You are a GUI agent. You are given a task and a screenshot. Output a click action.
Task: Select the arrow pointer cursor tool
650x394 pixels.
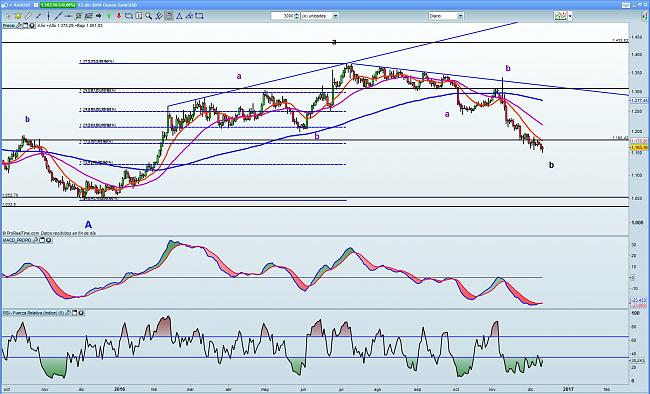point(8,16)
